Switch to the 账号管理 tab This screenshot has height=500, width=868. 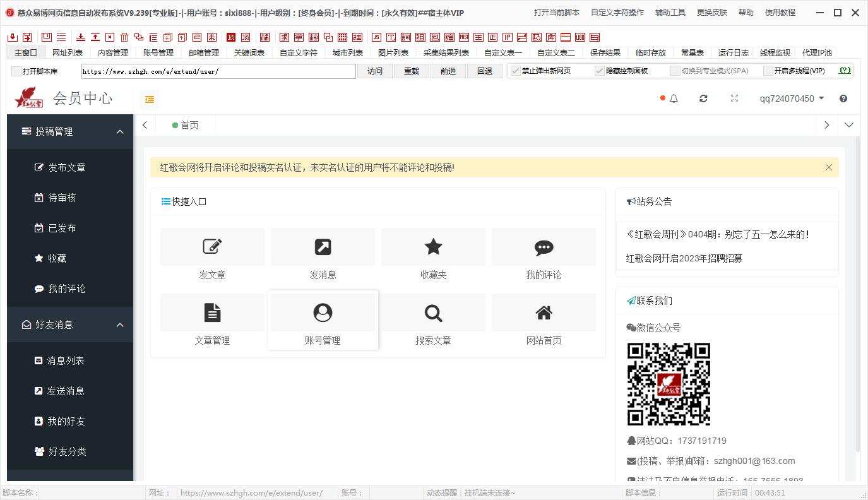coord(158,53)
